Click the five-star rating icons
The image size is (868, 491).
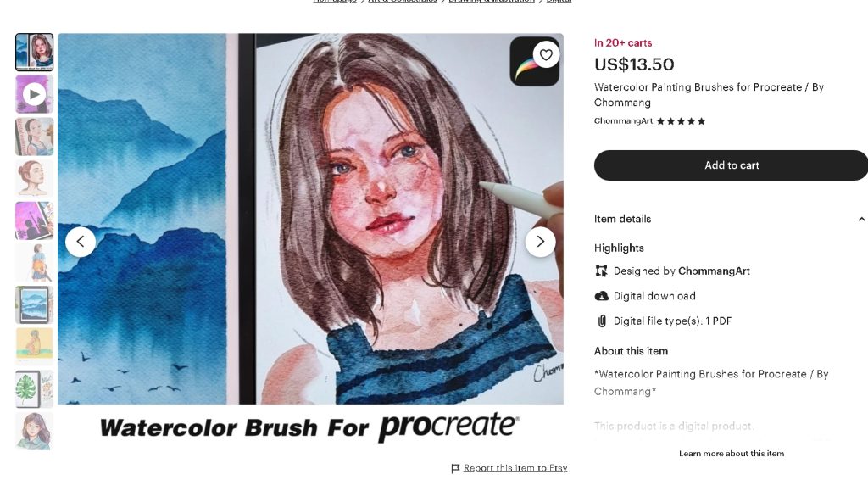click(x=681, y=121)
